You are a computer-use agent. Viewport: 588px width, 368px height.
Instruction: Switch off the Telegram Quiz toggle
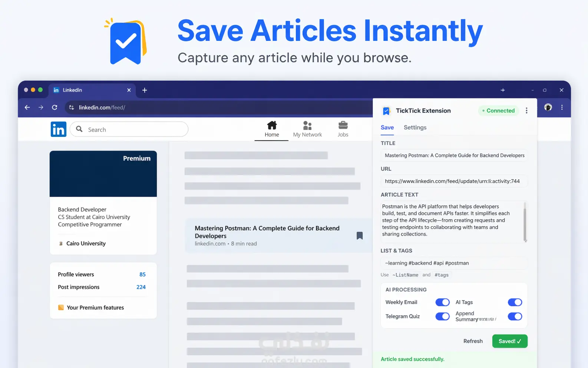point(442,316)
